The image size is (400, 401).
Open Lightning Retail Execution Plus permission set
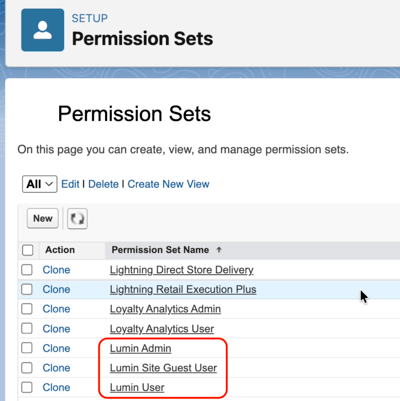183,289
